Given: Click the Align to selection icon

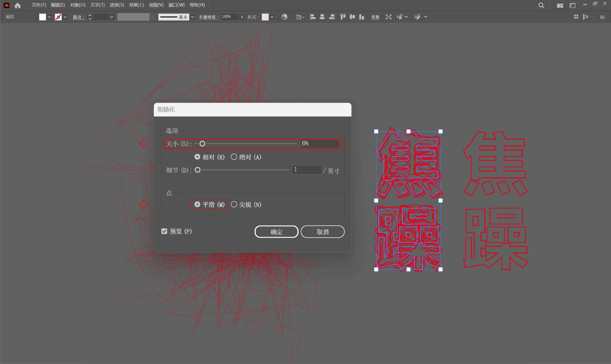Looking at the screenshot, I should pos(300,17).
